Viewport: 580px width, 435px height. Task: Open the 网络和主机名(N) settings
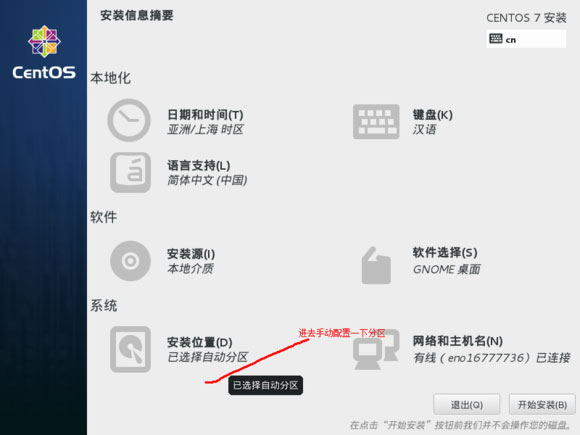pyautogui.click(x=458, y=341)
